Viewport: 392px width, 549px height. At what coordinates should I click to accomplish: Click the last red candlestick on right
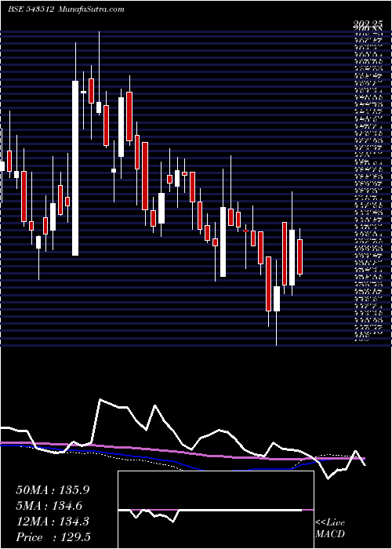tap(299, 256)
